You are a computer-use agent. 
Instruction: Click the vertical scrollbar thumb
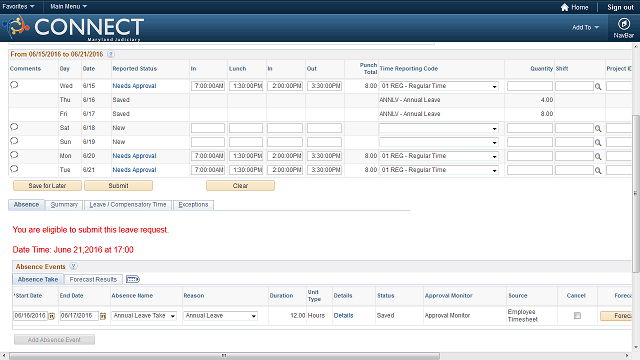[x=636, y=193]
